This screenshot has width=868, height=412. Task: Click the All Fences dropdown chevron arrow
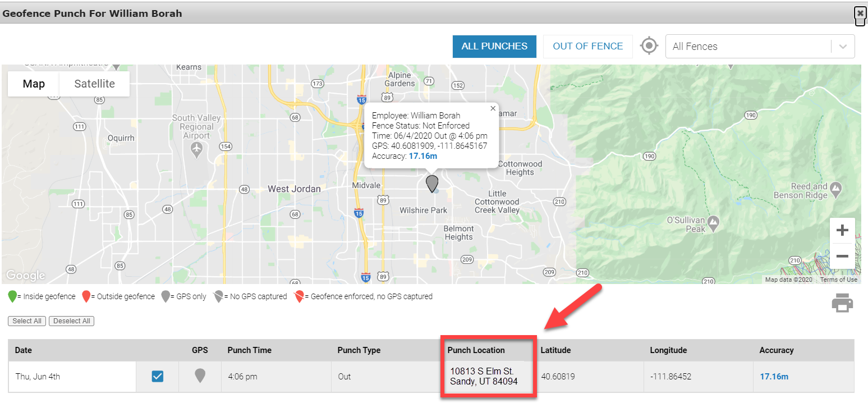[843, 46]
